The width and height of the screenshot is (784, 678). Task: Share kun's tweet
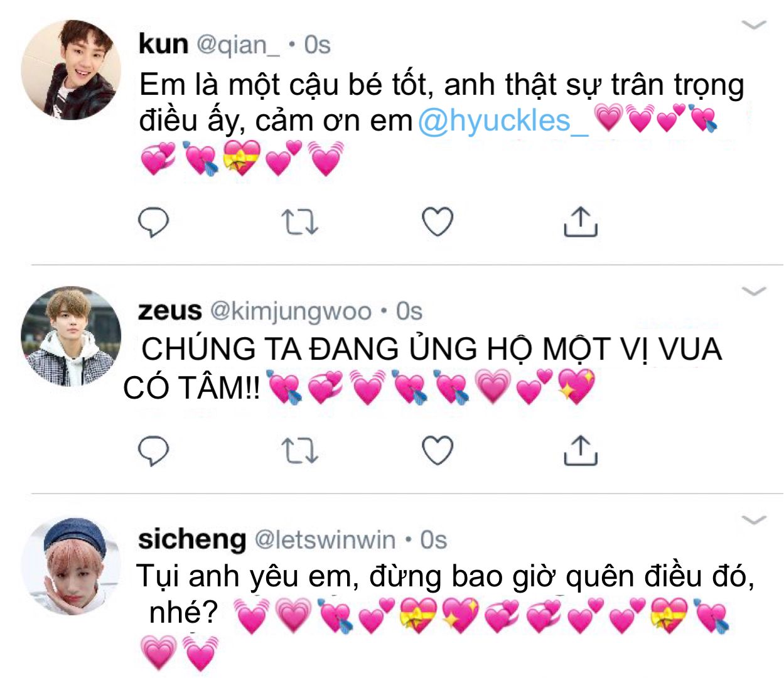coord(581,222)
